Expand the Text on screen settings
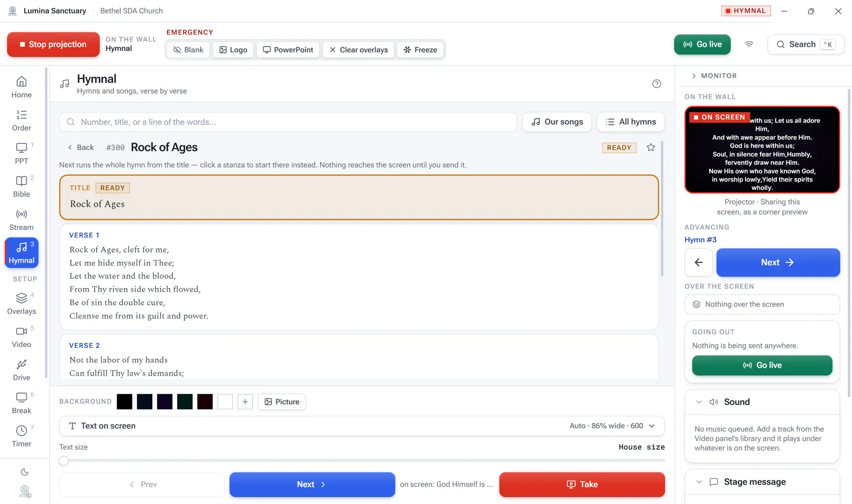Viewport: 852px width, 504px height. click(362, 426)
